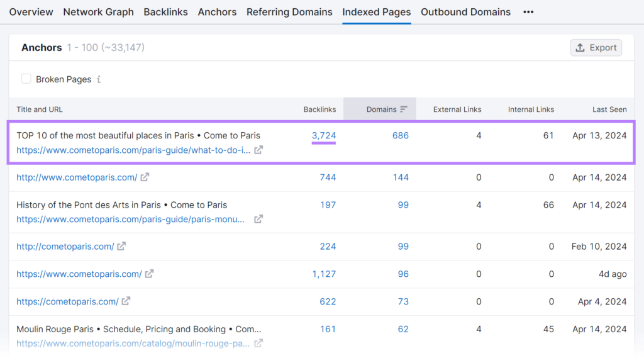The width and height of the screenshot is (644, 358).
Task: Select the Indexed Pages tab
Action: click(377, 12)
